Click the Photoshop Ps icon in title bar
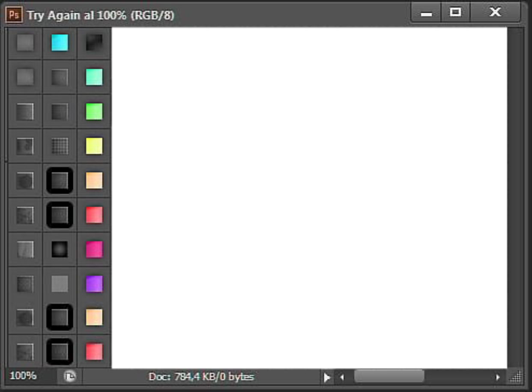Viewport: 532px width, 392px height. tap(14, 15)
